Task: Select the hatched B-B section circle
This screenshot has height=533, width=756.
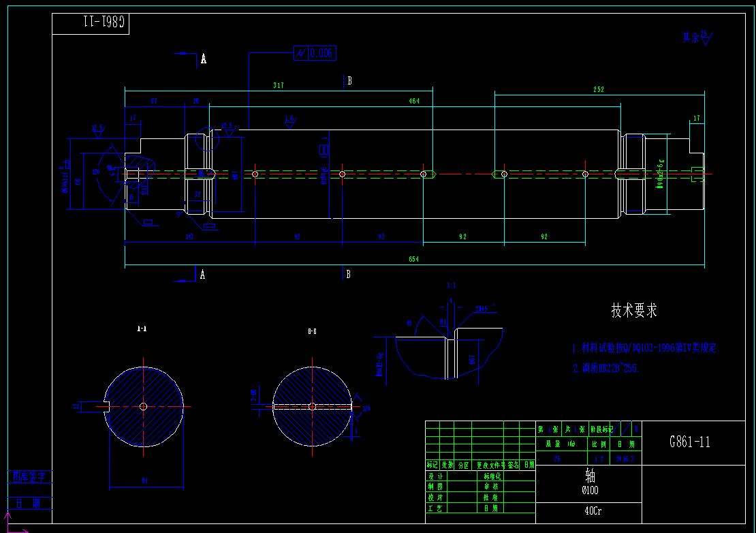Action: point(313,407)
